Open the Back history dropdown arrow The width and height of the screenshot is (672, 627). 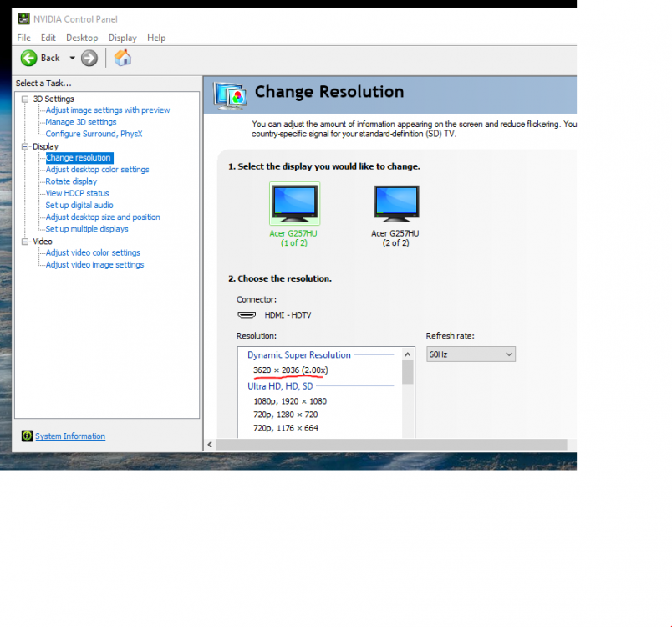72,58
